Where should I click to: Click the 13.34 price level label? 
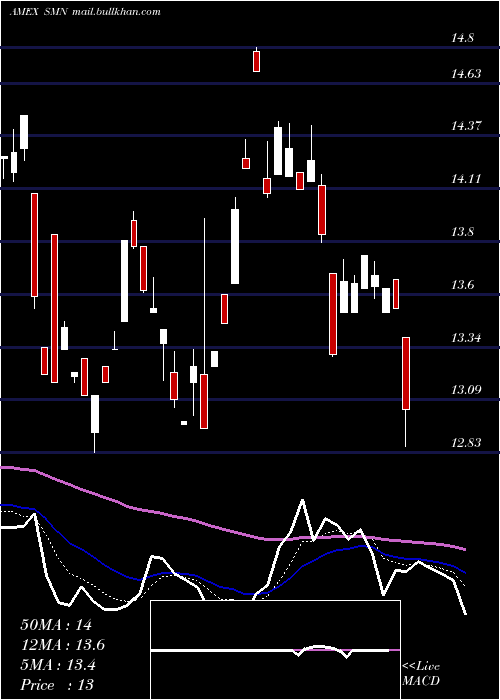[466, 338]
